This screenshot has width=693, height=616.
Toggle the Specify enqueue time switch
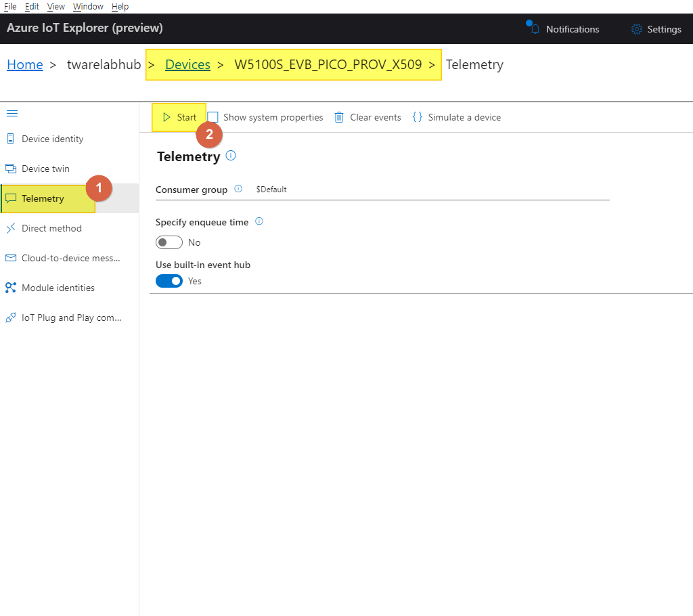click(x=169, y=242)
